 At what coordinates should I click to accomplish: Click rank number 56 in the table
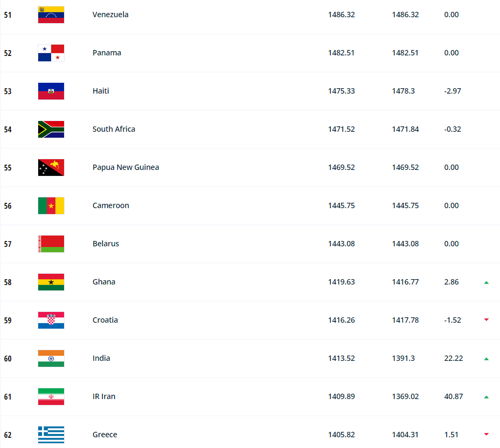click(8, 206)
